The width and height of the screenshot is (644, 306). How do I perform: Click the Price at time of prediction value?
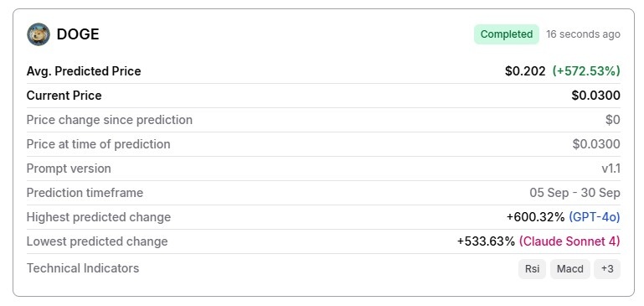click(x=596, y=144)
